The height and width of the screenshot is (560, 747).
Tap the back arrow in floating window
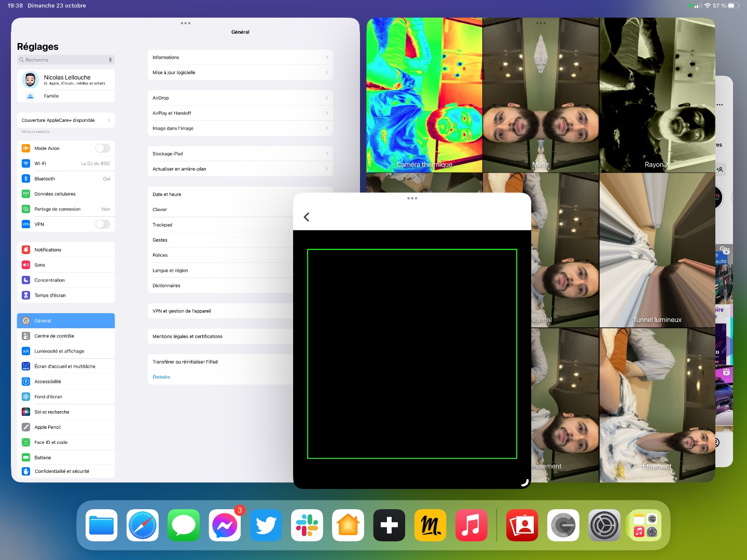click(307, 217)
